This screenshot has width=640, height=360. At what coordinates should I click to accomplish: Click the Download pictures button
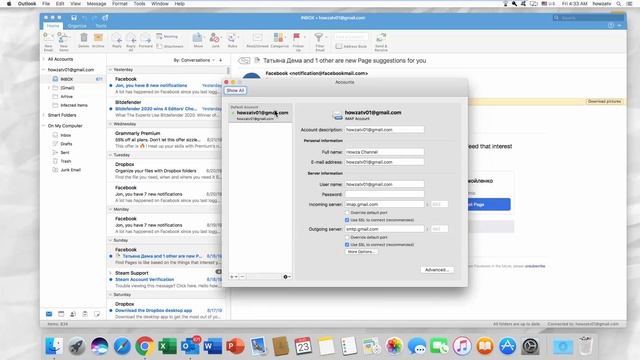[x=604, y=101]
